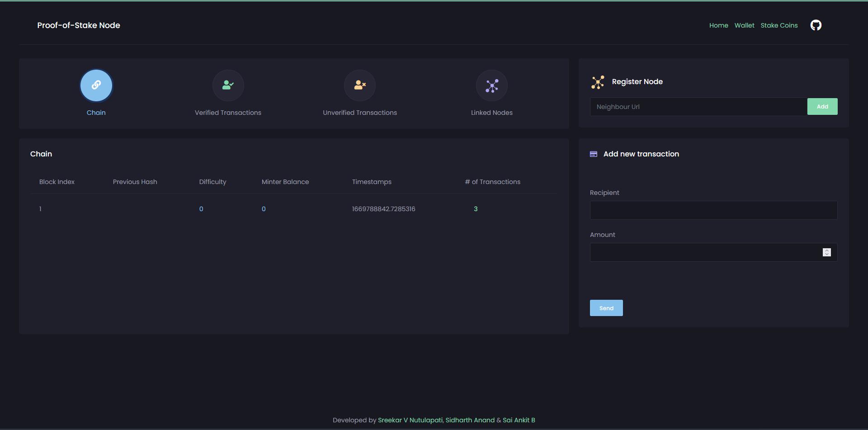Open Sai Ankit B's footer link
868x430 pixels.
coord(519,420)
